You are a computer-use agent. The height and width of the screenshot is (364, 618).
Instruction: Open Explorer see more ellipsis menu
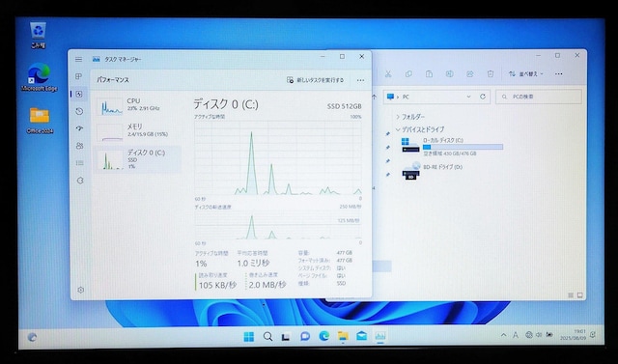[558, 74]
